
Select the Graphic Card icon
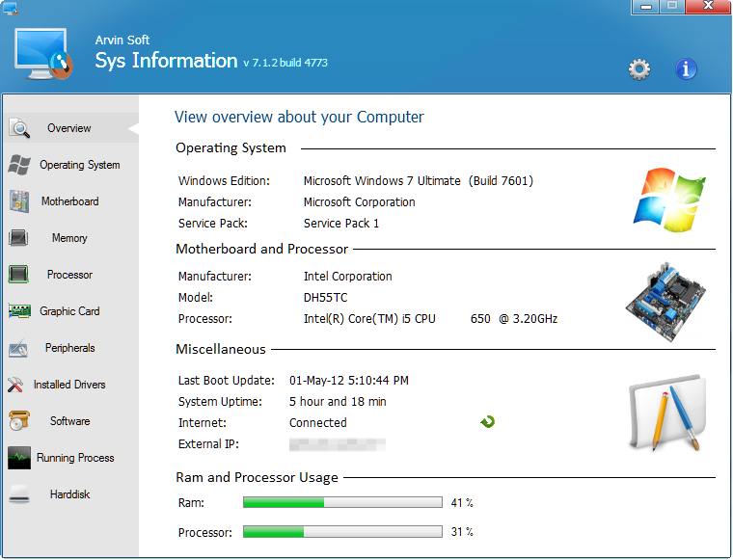pyautogui.click(x=19, y=311)
